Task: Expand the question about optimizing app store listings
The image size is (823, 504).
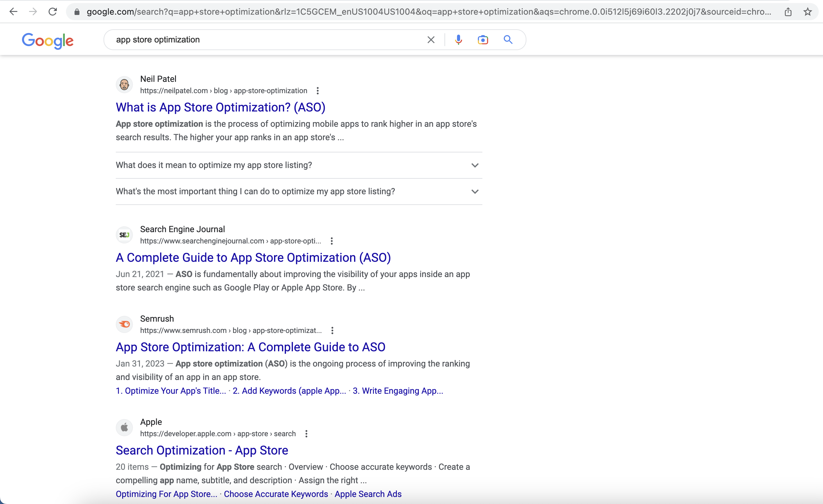Action: click(475, 165)
